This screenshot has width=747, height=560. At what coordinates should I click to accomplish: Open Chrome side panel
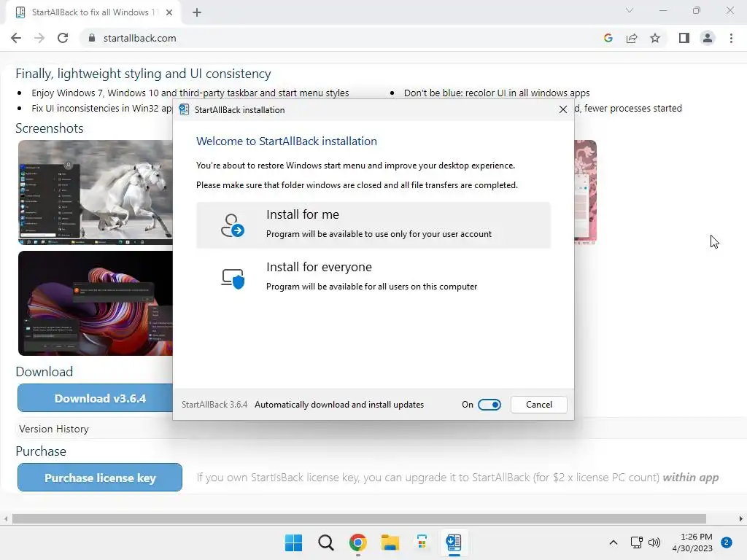(x=684, y=38)
